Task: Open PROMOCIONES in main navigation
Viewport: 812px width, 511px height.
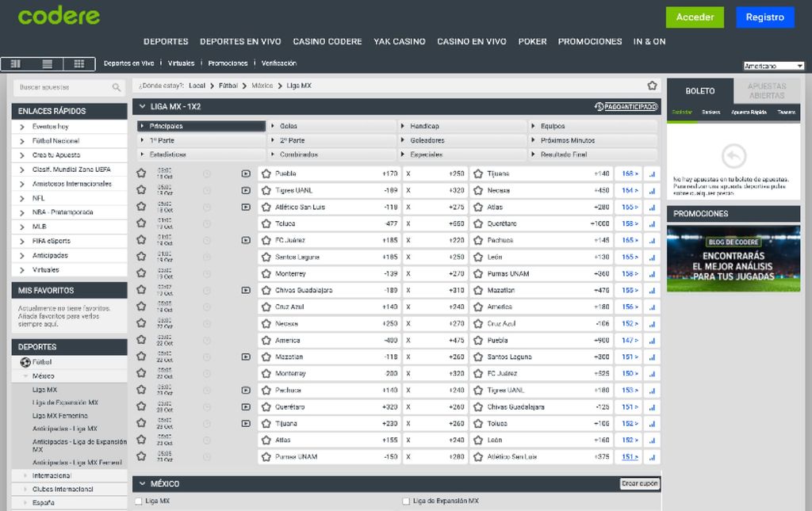Action: click(590, 41)
